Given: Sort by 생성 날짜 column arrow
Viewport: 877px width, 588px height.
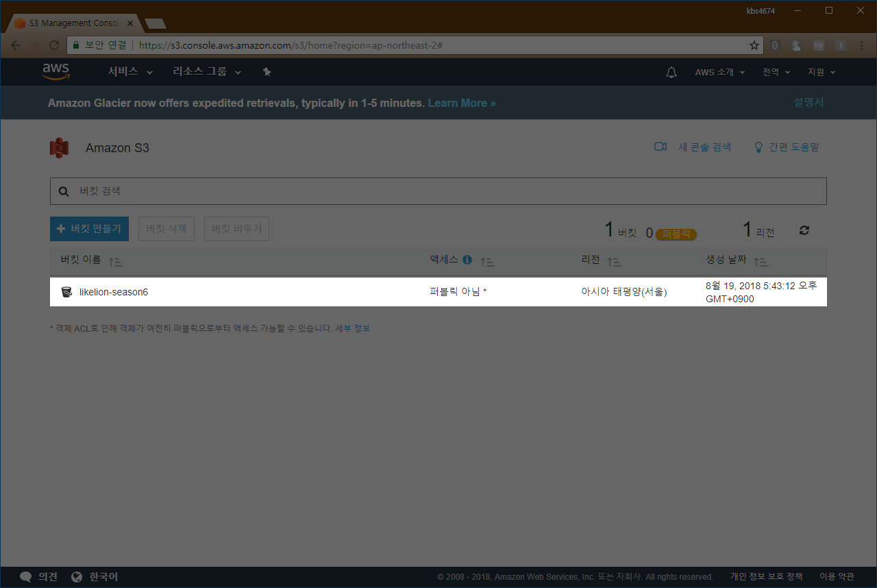Looking at the screenshot, I should pos(761,261).
